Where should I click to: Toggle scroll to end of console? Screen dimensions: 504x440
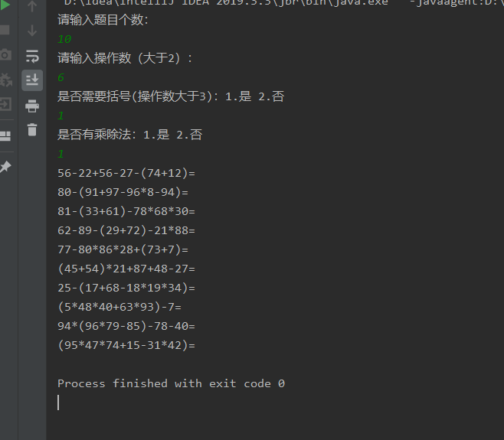point(32,80)
